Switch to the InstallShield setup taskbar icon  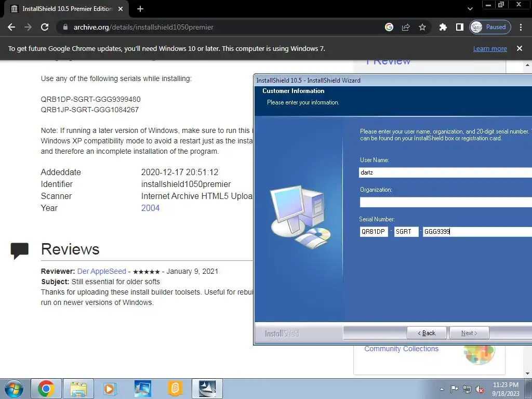[x=207, y=389]
